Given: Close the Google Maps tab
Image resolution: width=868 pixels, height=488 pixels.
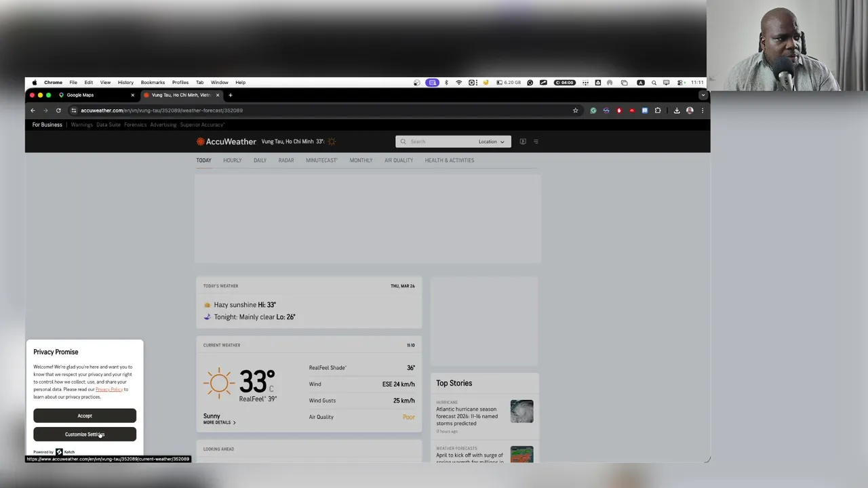Looking at the screenshot, I should coord(132,95).
